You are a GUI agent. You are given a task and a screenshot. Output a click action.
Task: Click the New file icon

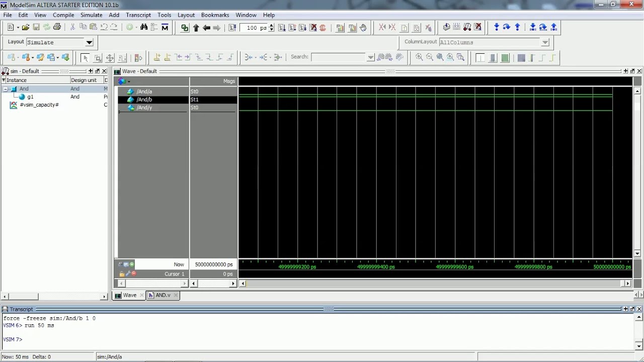pyautogui.click(x=11, y=27)
